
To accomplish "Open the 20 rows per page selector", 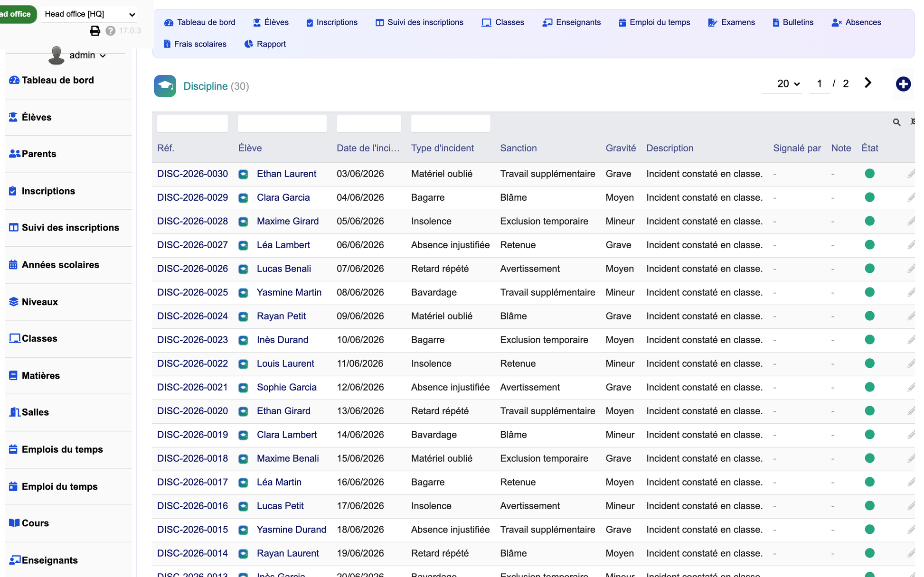I will tap(788, 84).
